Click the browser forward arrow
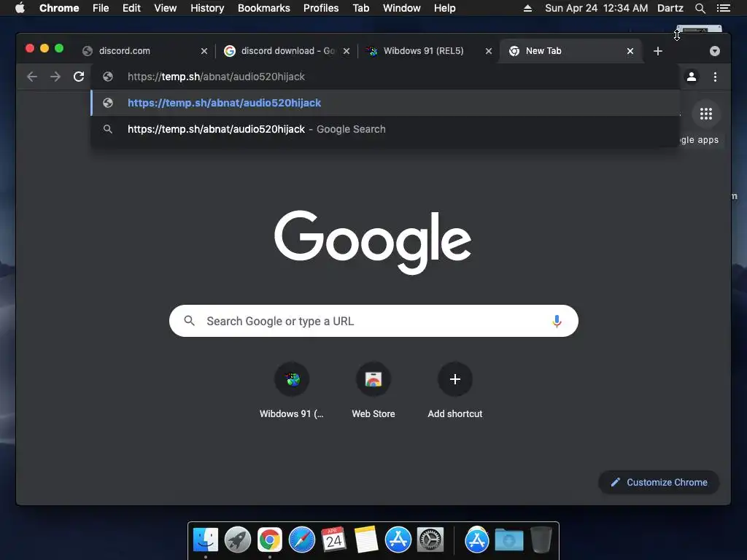Screen dimensions: 747x560 (55, 77)
